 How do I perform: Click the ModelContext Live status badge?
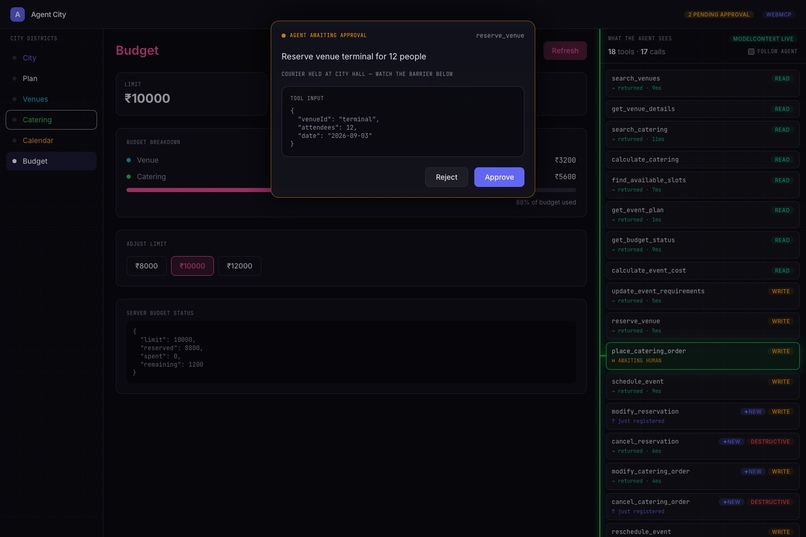(763, 39)
